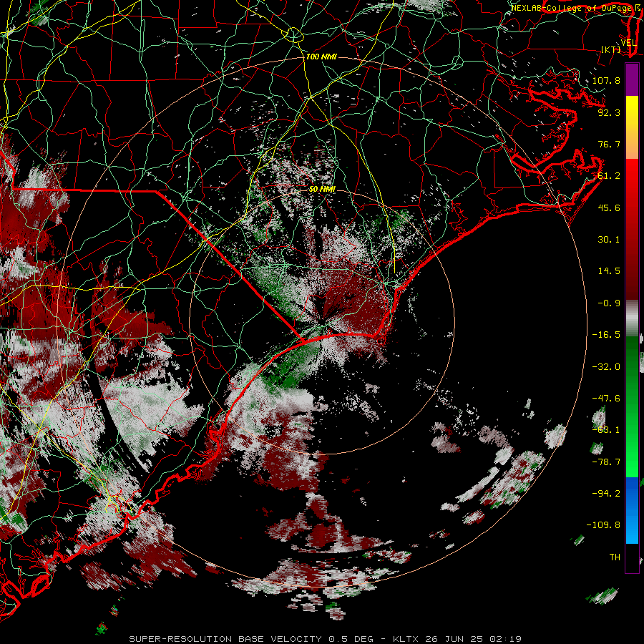Click the 107.8 velocity scale value
The image size is (644, 644).
pos(606,80)
